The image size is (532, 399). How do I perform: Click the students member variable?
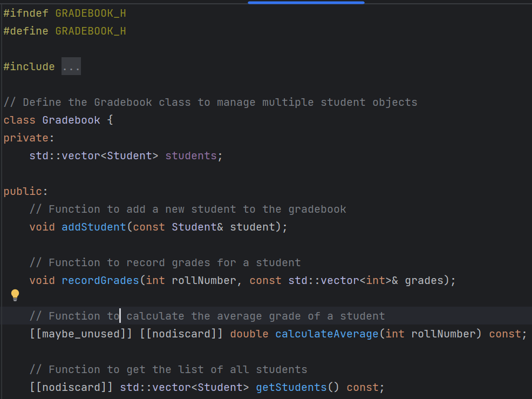pyautogui.click(x=191, y=156)
